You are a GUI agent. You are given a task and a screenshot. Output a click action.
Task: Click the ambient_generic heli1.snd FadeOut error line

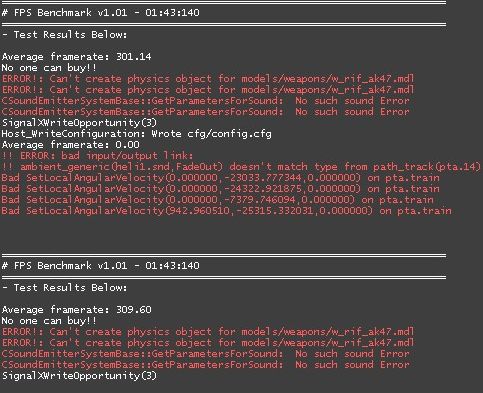241,167
